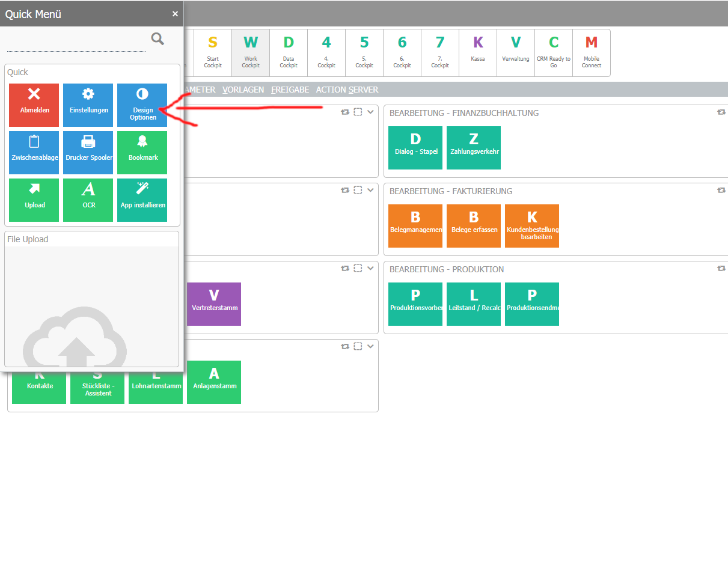Open the Zahlungsverkehr tile
The width and height of the screenshot is (728, 580).
tap(474, 147)
